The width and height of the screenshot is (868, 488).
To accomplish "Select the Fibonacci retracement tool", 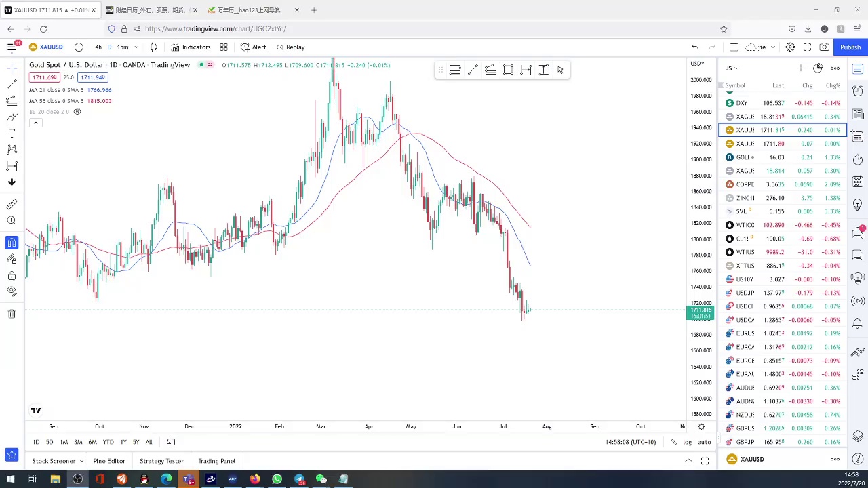I will [12, 101].
